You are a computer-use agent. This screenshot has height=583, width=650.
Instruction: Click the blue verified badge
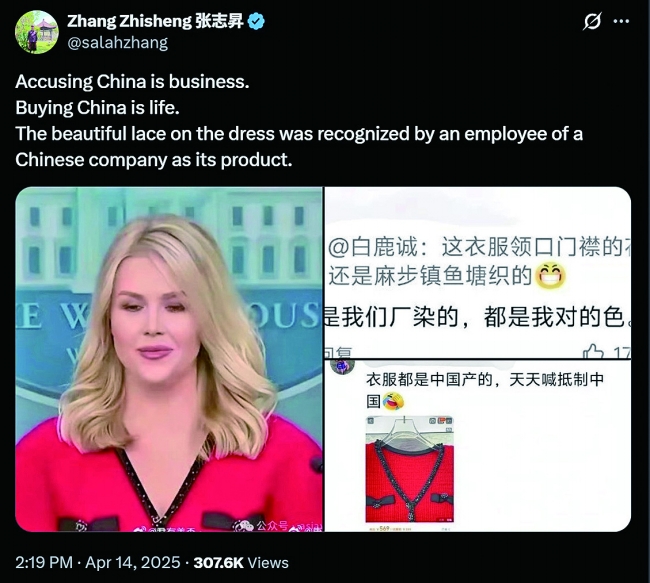pos(256,21)
